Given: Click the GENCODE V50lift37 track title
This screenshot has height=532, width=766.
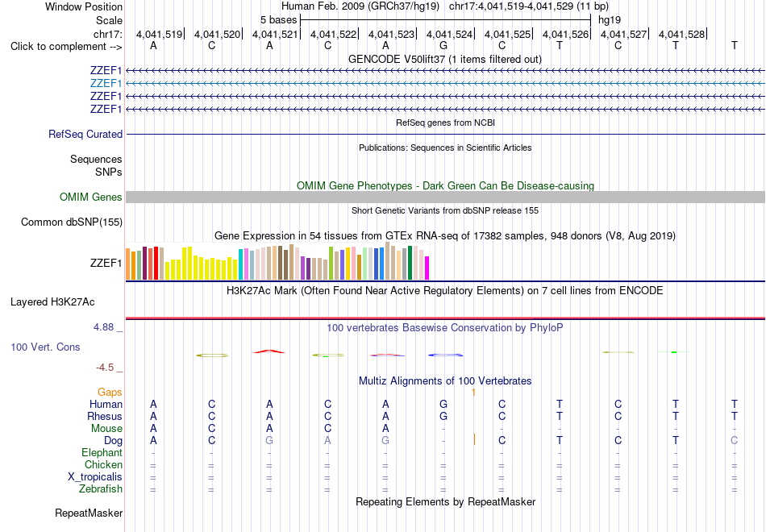Looking at the screenshot, I should coord(445,60).
